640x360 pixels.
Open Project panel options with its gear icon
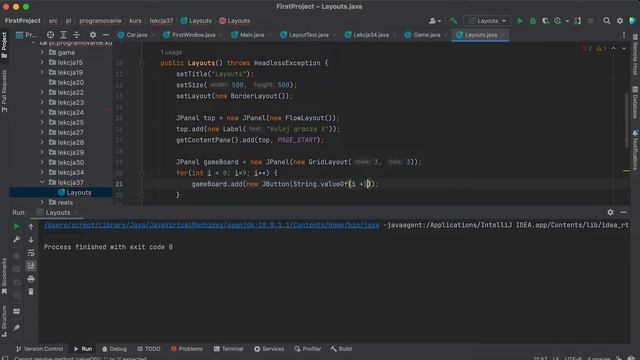(93, 35)
